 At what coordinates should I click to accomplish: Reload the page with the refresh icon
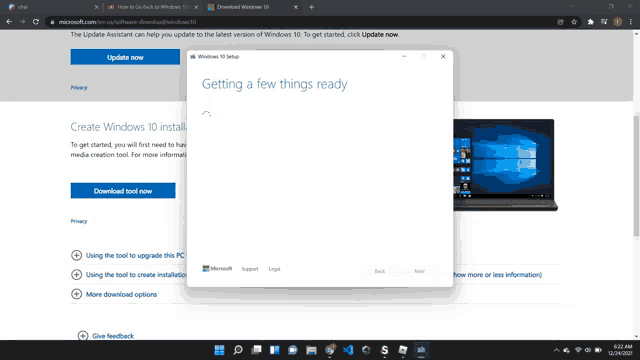pos(36,22)
